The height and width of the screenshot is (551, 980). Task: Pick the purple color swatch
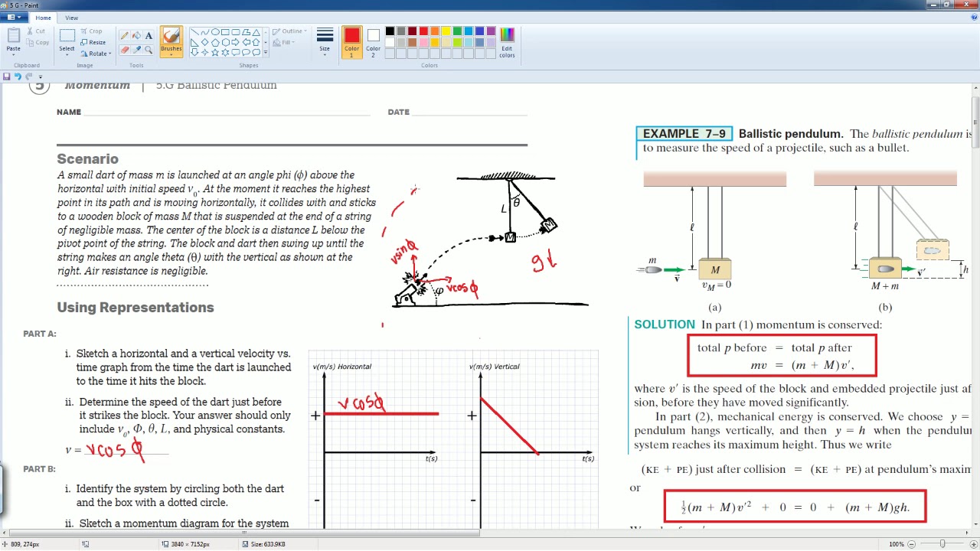[491, 31]
